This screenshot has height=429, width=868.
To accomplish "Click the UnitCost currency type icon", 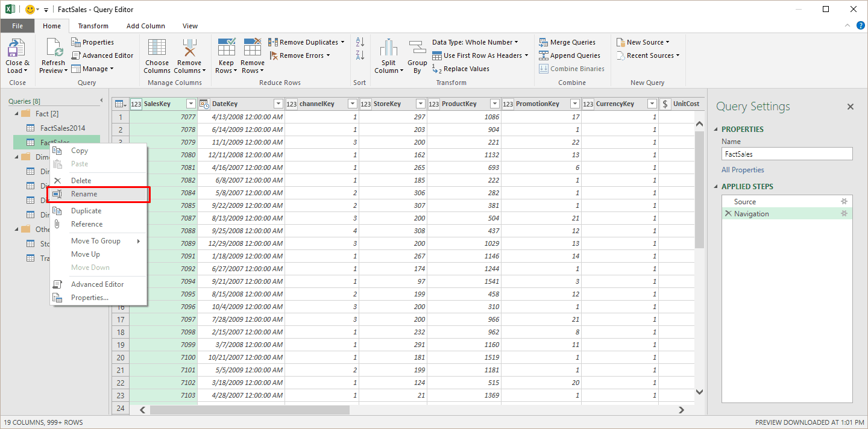I will pyautogui.click(x=665, y=104).
